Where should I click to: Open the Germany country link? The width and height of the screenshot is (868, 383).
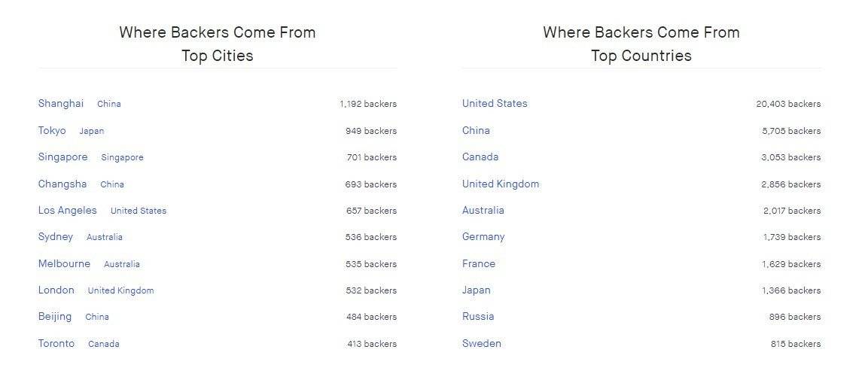coord(483,237)
